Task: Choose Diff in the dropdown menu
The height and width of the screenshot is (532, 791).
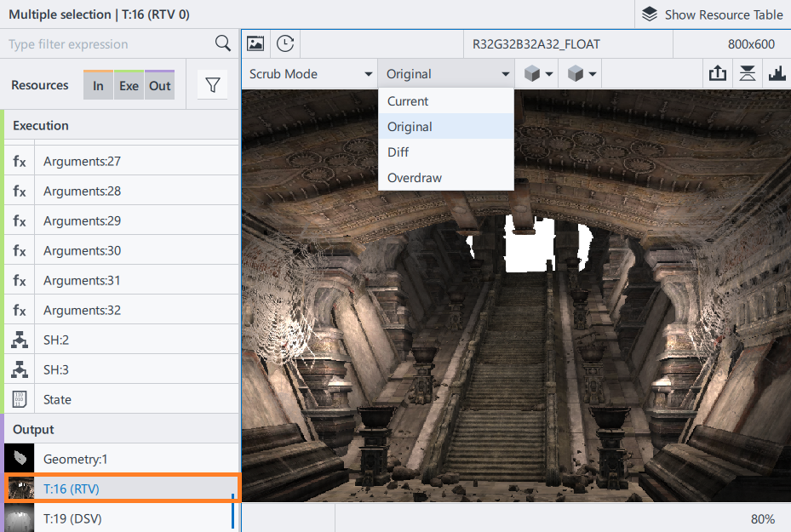Action: [x=446, y=152]
